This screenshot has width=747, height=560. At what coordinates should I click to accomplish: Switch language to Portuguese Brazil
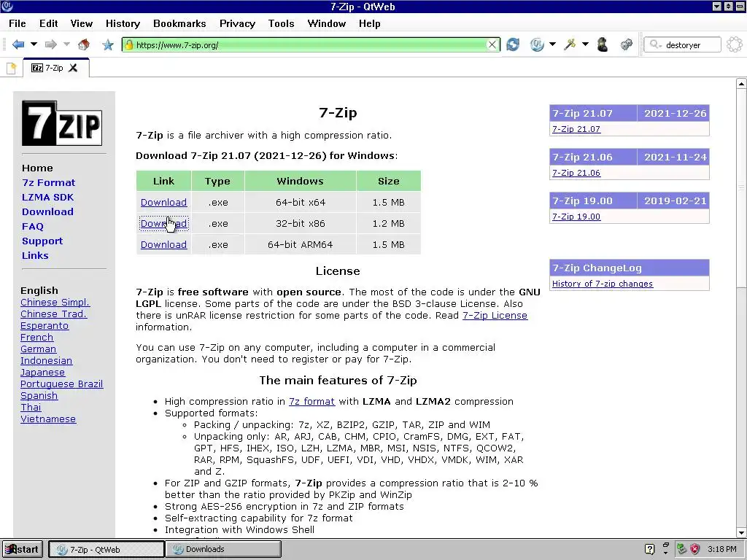(61, 384)
